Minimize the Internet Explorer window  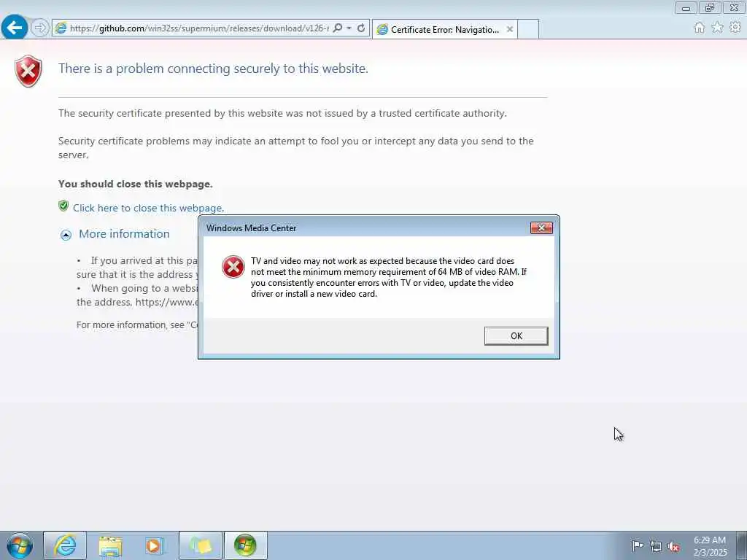click(686, 7)
